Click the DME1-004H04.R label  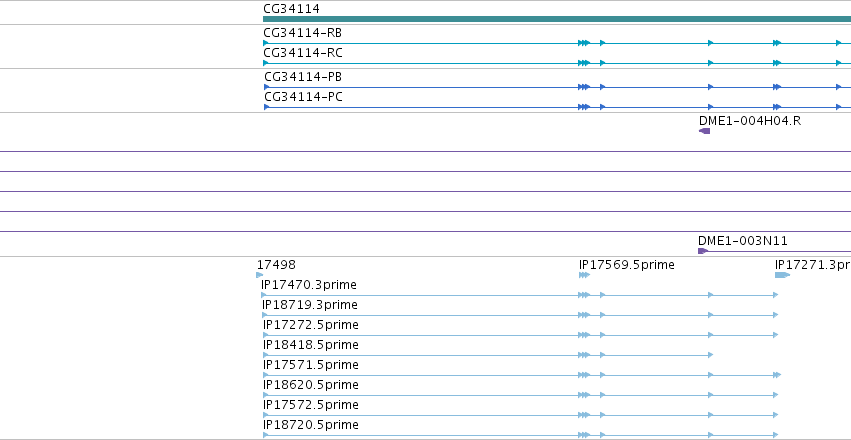(750, 121)
